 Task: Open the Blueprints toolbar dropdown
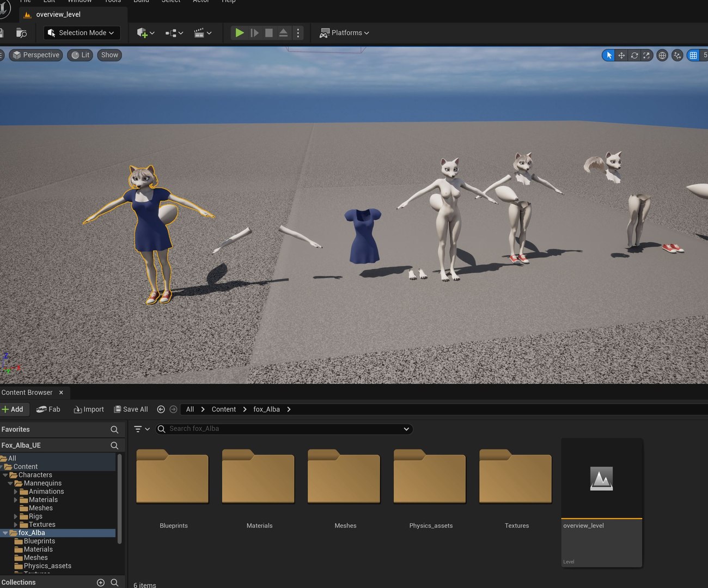point(174,33)
